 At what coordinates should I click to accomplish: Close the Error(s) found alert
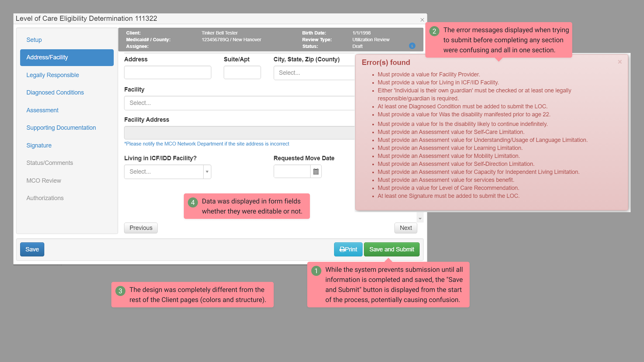[620, 62]
